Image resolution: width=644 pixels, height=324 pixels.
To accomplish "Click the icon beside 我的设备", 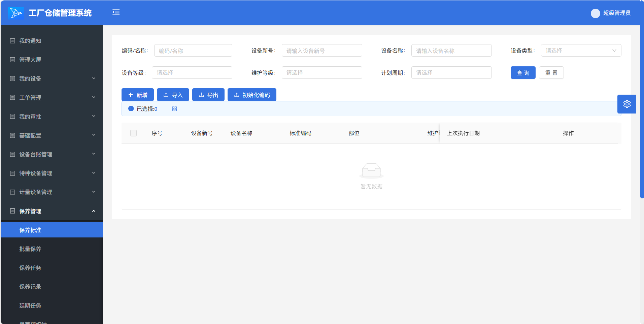I will [12, 78].
